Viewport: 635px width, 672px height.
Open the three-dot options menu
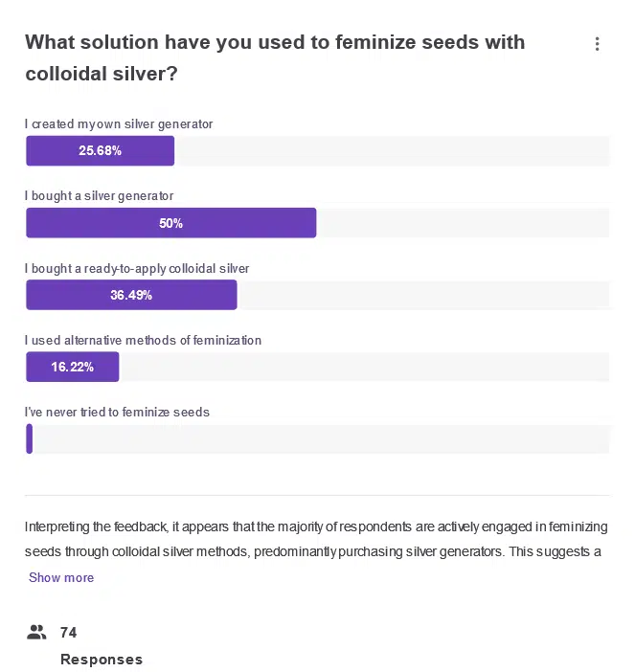(598, 44)
